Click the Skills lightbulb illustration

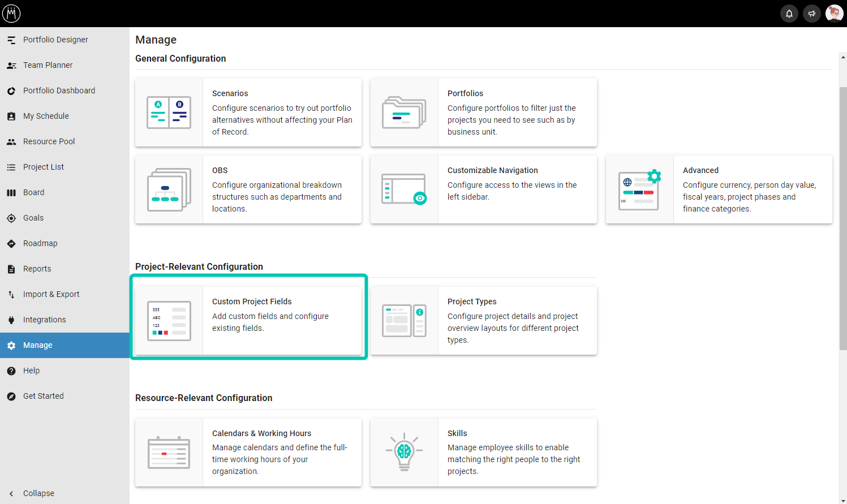pos(404,452)
